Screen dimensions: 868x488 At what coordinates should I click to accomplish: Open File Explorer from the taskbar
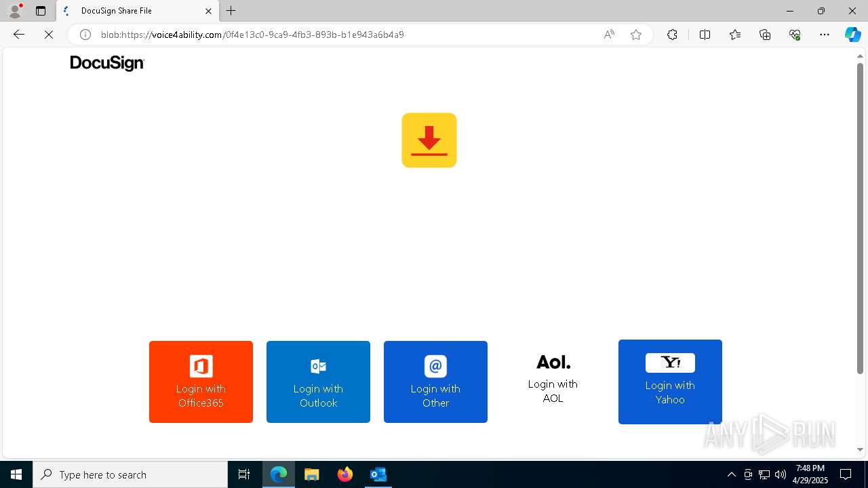(312, 474)
